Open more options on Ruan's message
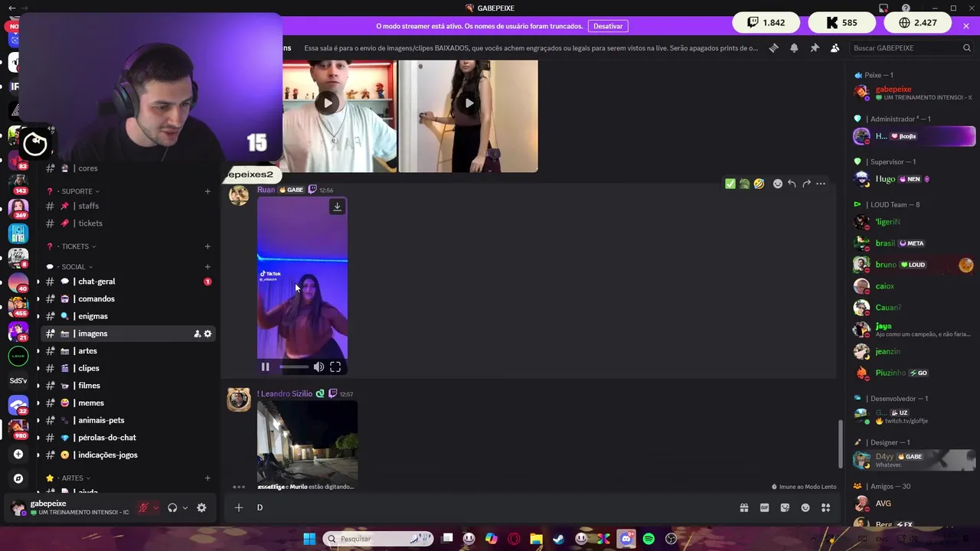Screen dimensions: 980x551 pyautogui.click(x=821, y=184)
